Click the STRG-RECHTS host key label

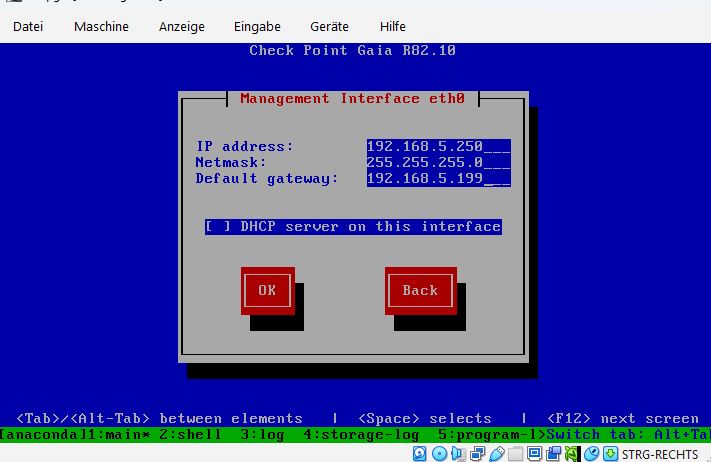point(660,454)
